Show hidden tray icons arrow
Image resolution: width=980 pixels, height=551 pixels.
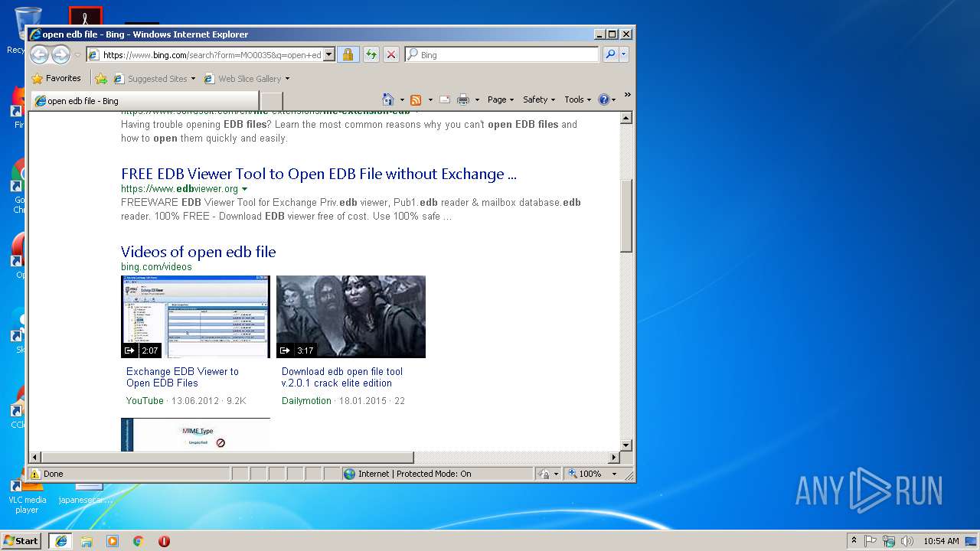[854, 541]
